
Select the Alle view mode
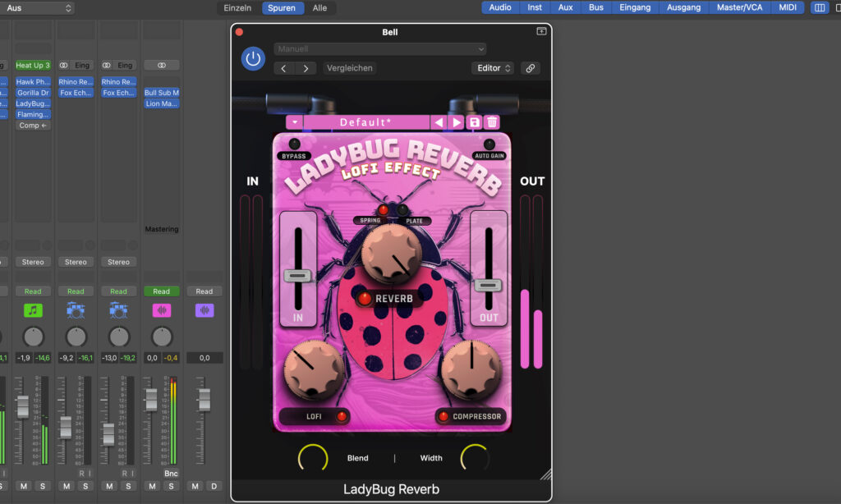[319, 8]
